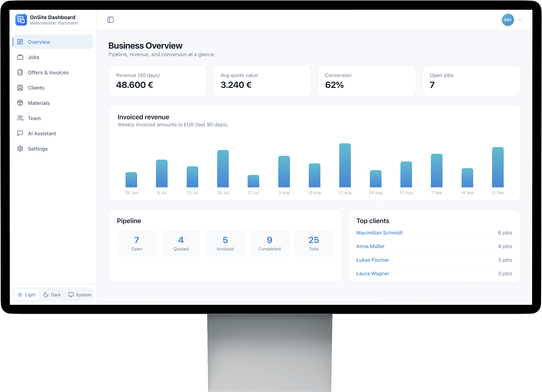Click the 20 Jul revenue bar
The width and height of the screenshot is (542, 392).
click(223, 169)
